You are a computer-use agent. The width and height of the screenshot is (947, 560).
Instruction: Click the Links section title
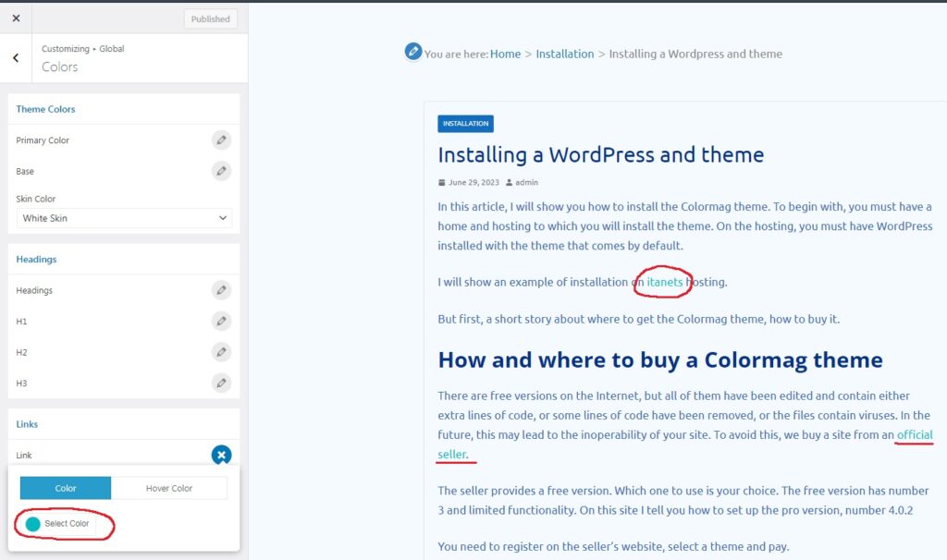point(27,424)
